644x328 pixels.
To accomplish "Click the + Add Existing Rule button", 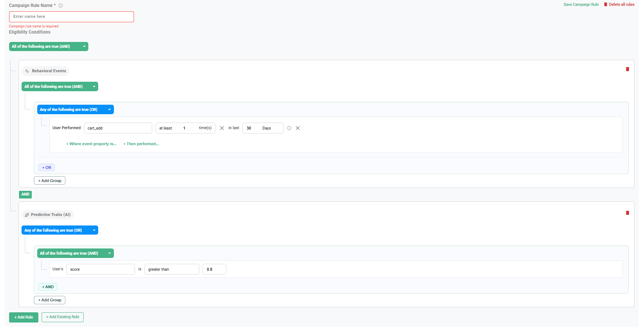I will [x=62, y=317].
